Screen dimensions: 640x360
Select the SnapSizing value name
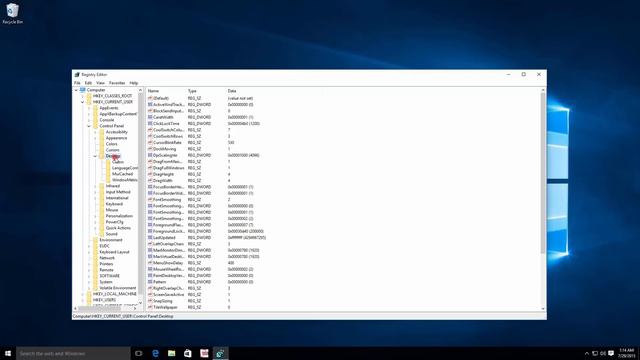162,301
